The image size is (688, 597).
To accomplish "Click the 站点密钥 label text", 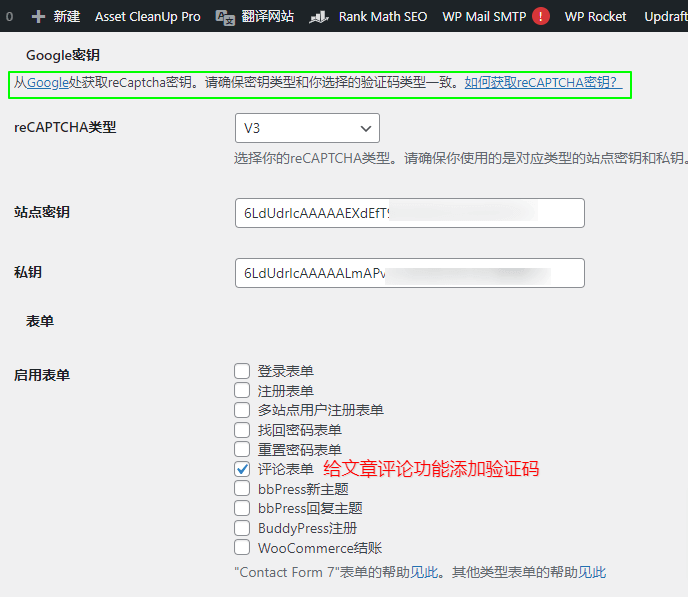I will tap(42, 212).
